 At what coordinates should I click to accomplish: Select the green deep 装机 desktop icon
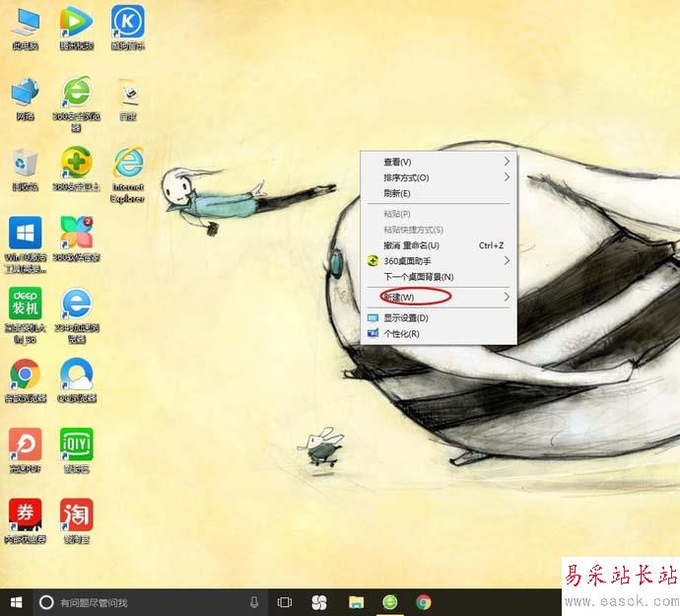(x=26, y=315)
